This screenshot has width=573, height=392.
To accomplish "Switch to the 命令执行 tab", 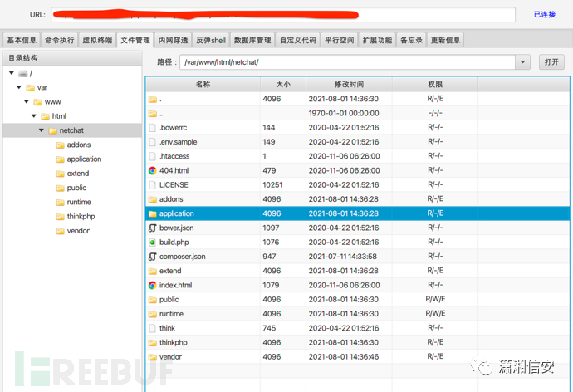I will click(x=59, y=40).
